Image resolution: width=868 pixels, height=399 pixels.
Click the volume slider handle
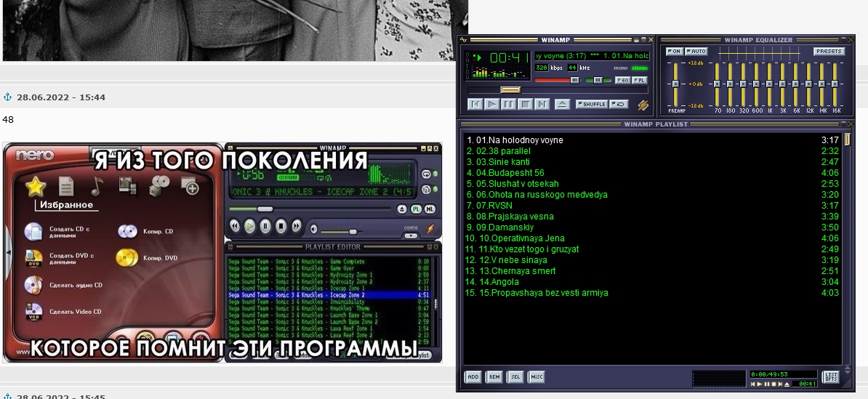click(x=574, y=80)
